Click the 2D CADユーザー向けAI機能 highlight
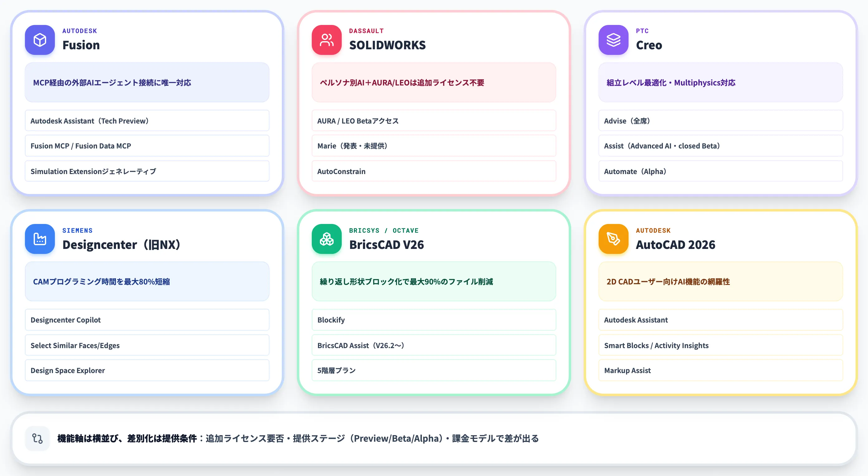This screenshot has width=868, height=476. tap(721, 281)
